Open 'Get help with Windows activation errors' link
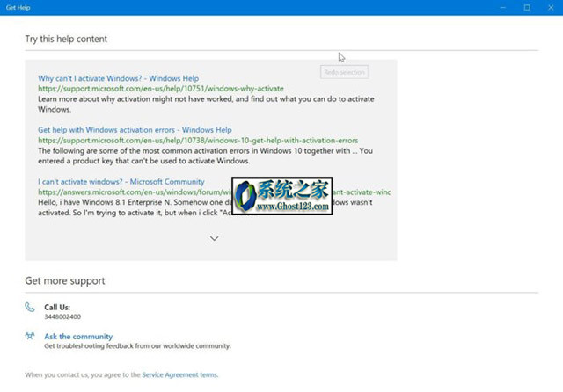This screenshot has width=563, height=392. pos(135,130)
